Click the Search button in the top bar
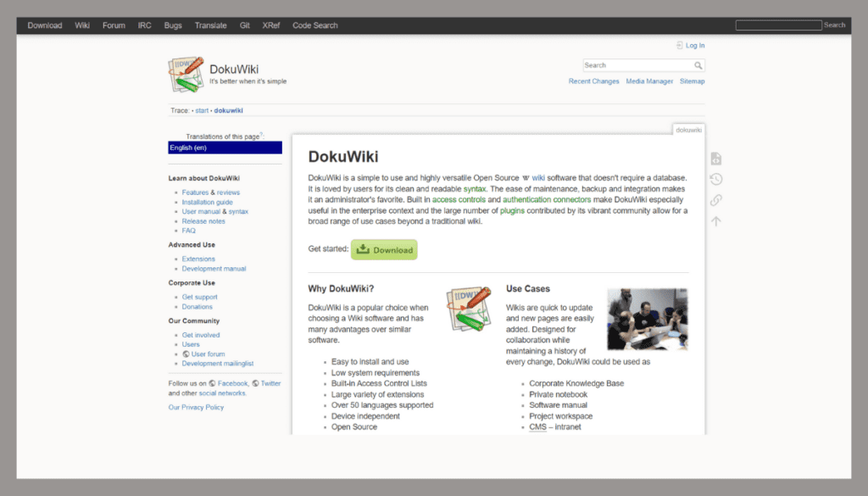 point(834,25)
